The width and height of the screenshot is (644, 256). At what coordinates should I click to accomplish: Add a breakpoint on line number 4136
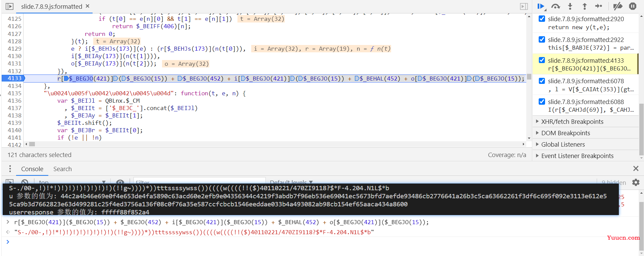14,101
